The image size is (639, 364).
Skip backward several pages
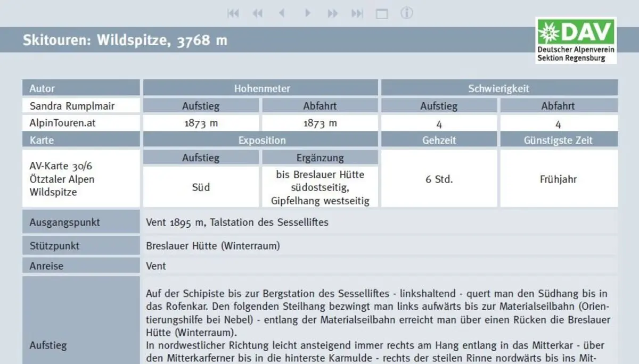click(x=257, y=13)
